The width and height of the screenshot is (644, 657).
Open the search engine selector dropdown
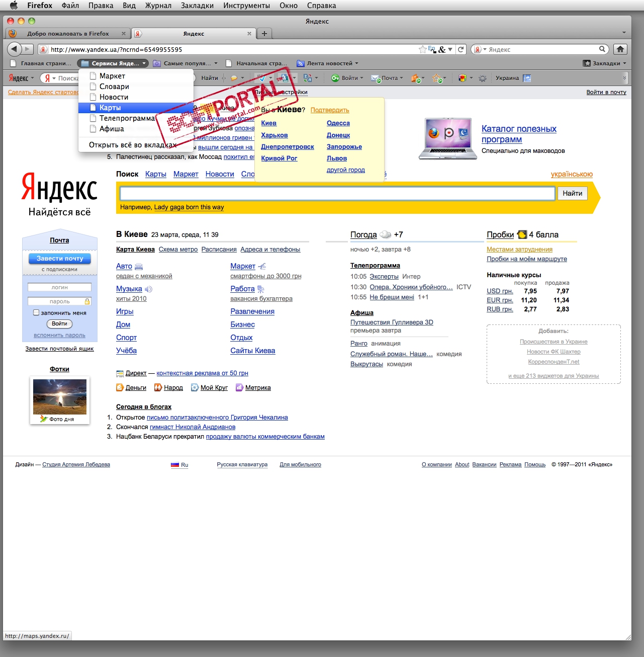479,49
